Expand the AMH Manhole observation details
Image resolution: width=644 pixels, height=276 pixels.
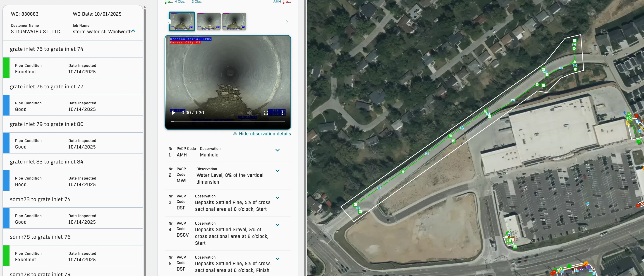tap(278, 150)
